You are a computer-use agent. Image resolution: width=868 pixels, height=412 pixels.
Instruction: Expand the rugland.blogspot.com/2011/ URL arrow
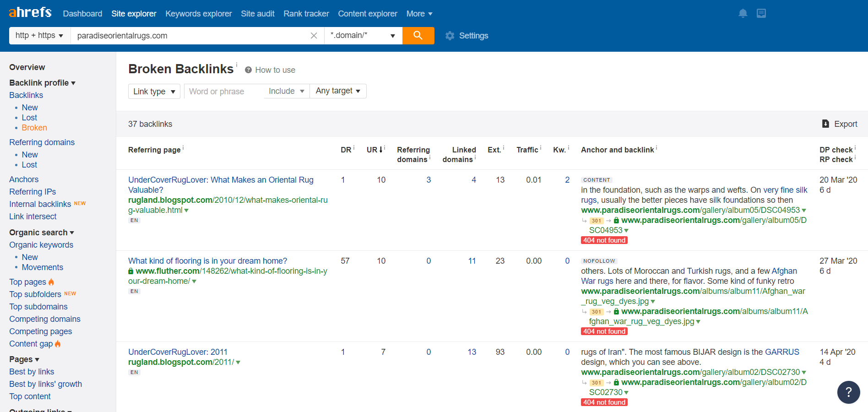(x=238, y=363)
